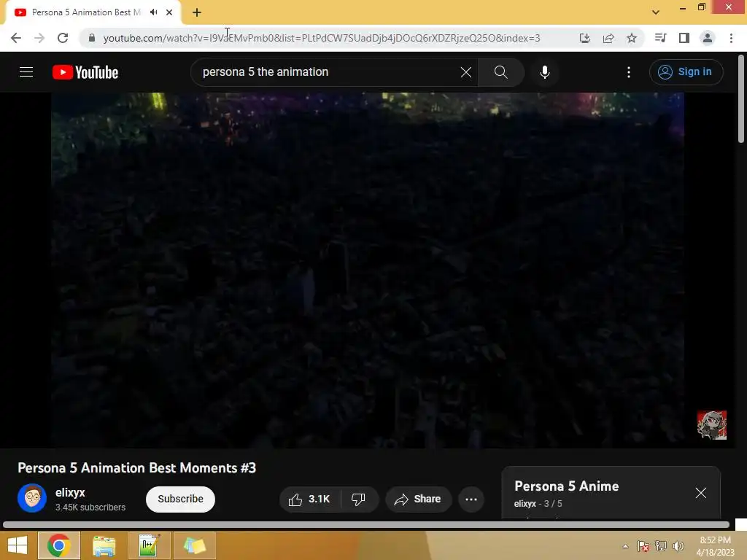747x560 pixels.
Task: Open the yellow notes taskbar app
Action: [194, 545]
